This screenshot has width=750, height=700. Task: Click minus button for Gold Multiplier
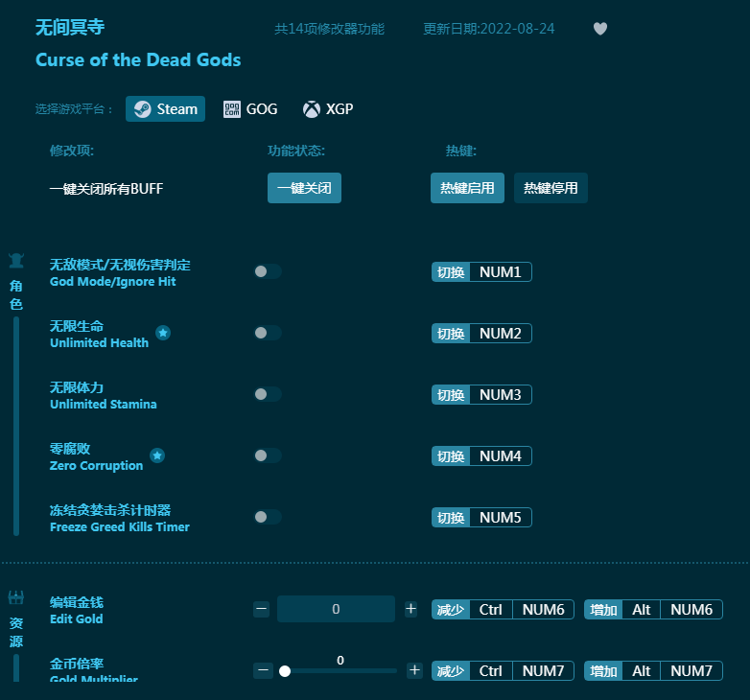(263, 670)
